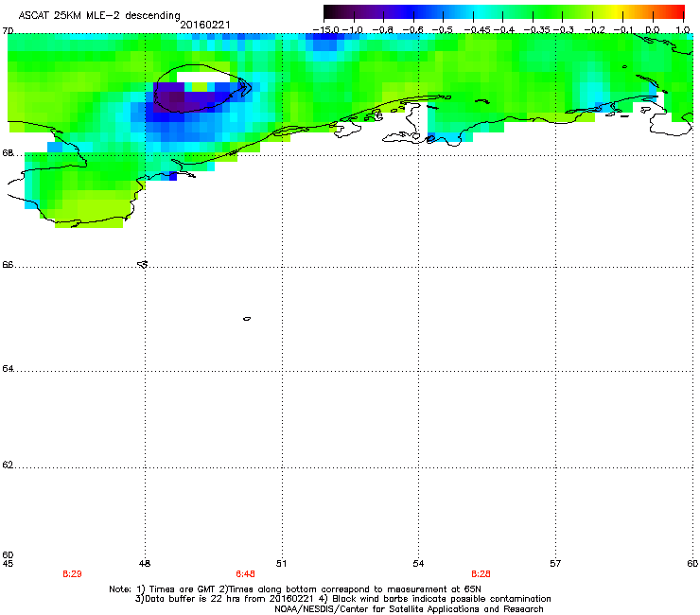The image size is (700, 615).
Task: Click the note line starting 'Note: 1) Times are GMT'
Action: pyautogui.click(x=295, y=589)
